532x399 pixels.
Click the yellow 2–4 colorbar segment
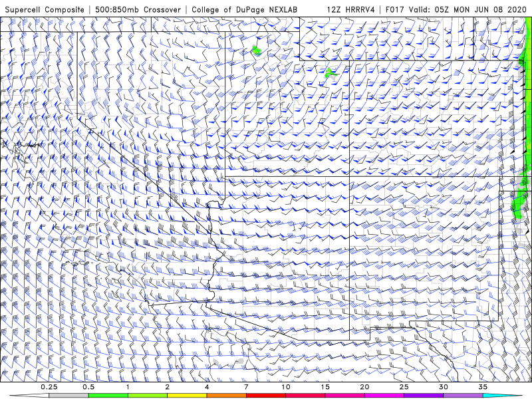click(187, 396)
